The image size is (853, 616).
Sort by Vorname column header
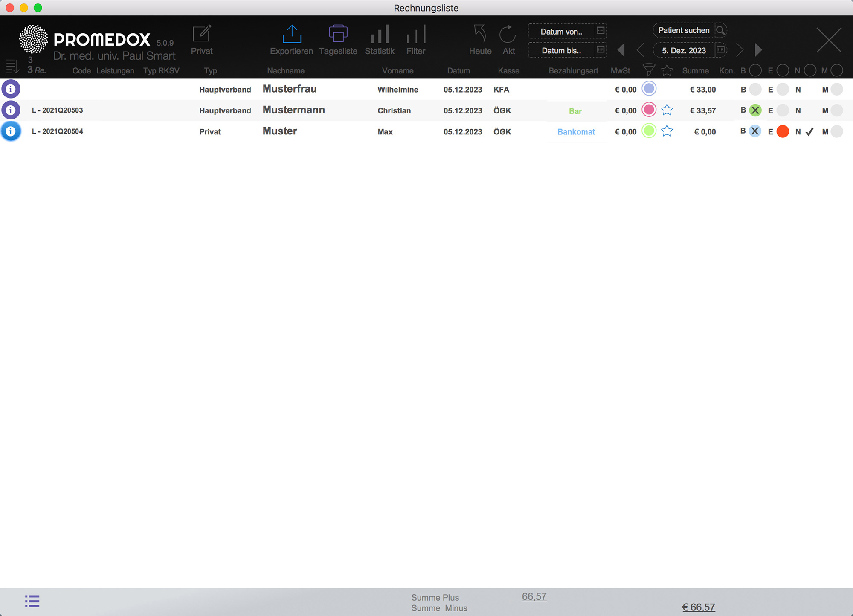coord(397,71)
